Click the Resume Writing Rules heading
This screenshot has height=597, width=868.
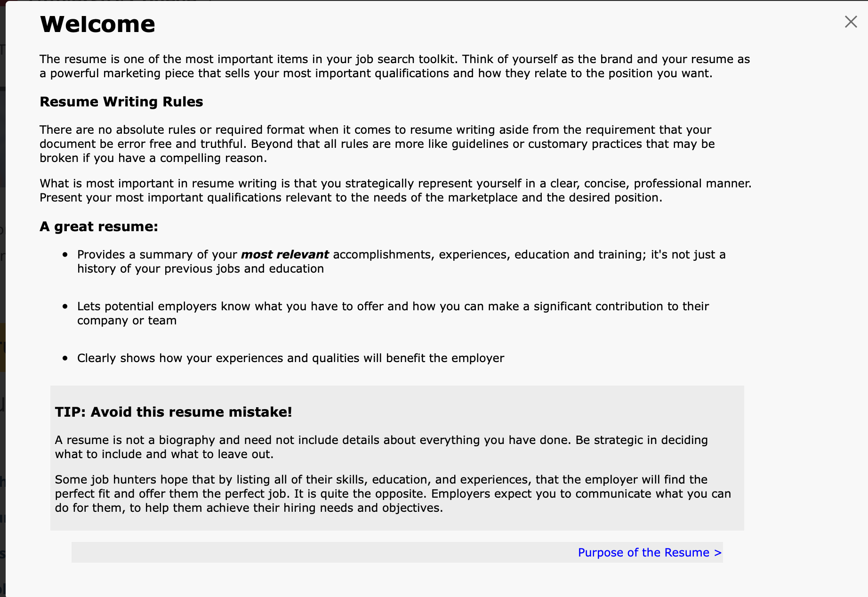click(121, 102)
